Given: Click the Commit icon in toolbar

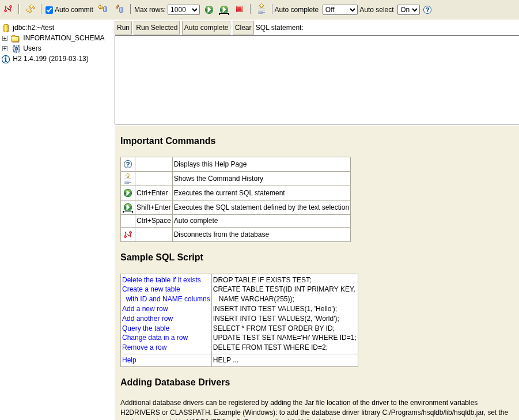Looking at the screenshot, I should (119, 9).
